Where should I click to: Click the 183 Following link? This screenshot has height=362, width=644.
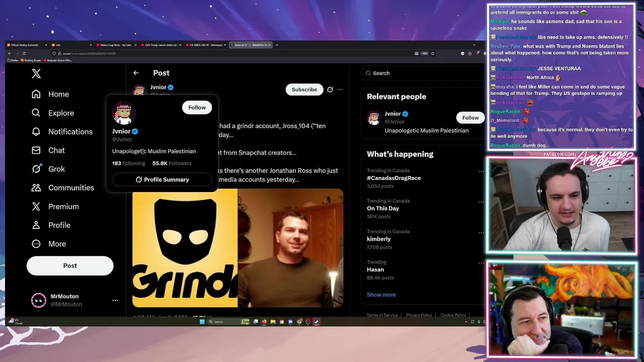pyautogui.click(x=128, y=163)
